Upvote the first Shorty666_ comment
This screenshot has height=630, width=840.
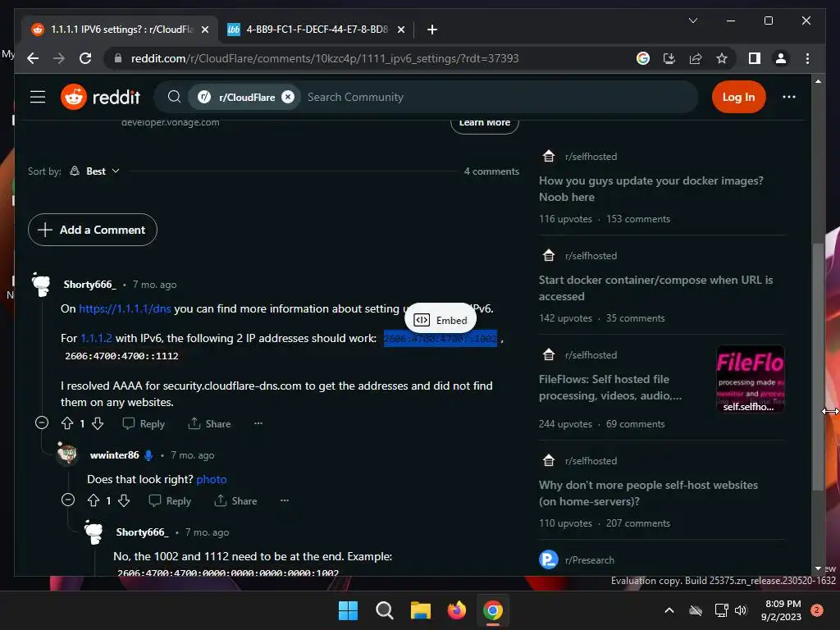(67, 424)
